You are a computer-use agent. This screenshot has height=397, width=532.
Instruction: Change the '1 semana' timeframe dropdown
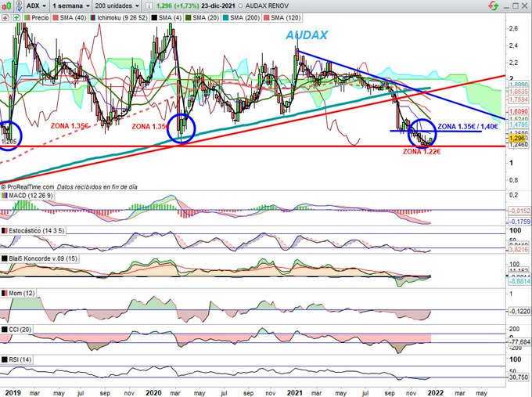coord(70,5)
